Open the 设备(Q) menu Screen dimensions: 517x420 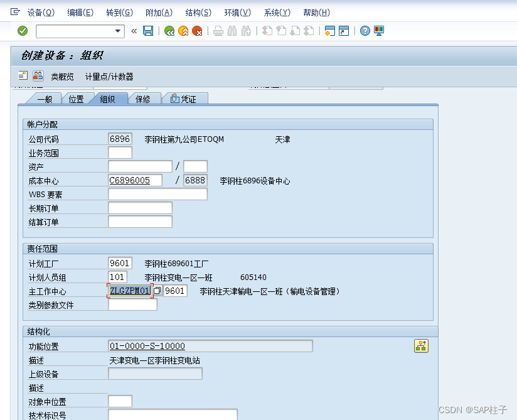point(41,13)
